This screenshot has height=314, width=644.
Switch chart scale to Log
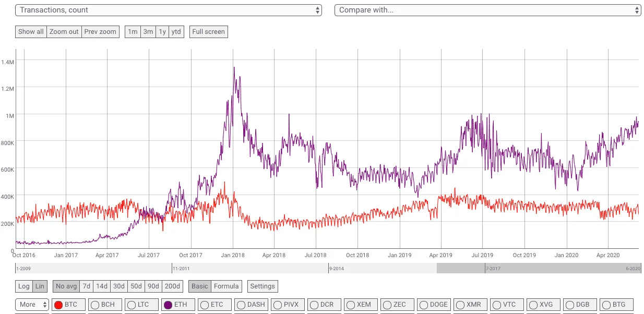(24, 286)
